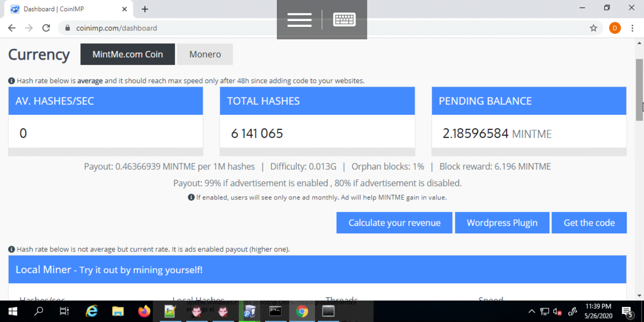
Task: Click the Orphan blocks: 1% text
Action: (388, 167)
